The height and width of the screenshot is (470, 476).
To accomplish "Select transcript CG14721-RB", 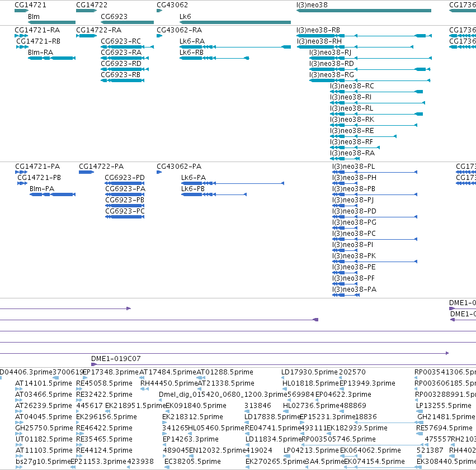I will (38, 41).
